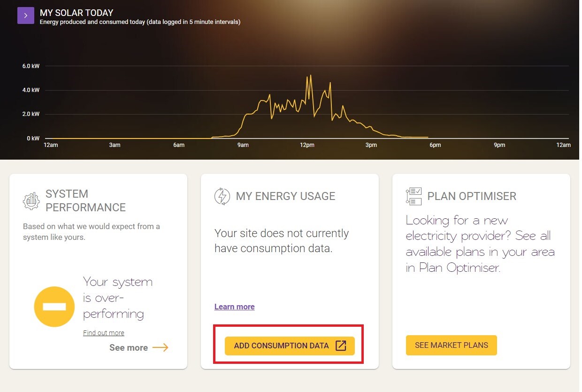Click My Energy Usage lightning icon
This screenshot has width=582, height=392.
[x=222, y=196]
